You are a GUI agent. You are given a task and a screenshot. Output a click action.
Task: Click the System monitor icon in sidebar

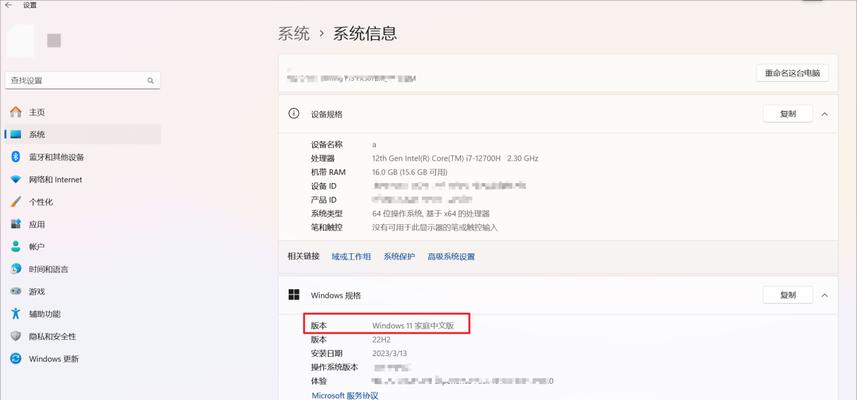(16, 134)
